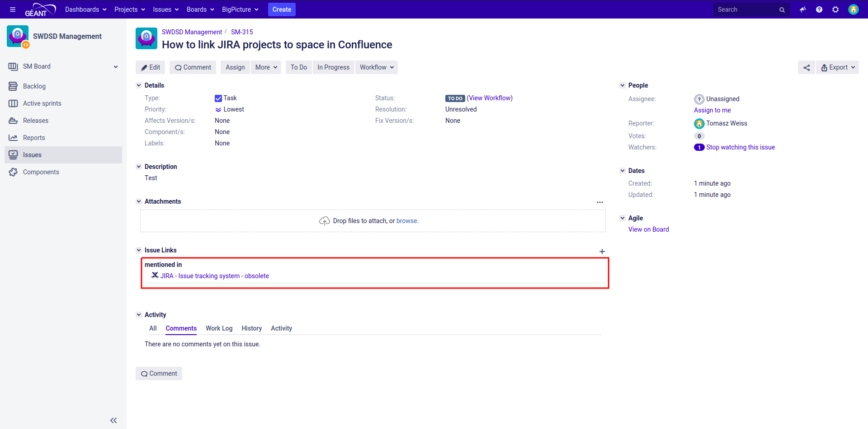Open Components in the sidebar
The image size is (868, 429).
tap(63, 172)
